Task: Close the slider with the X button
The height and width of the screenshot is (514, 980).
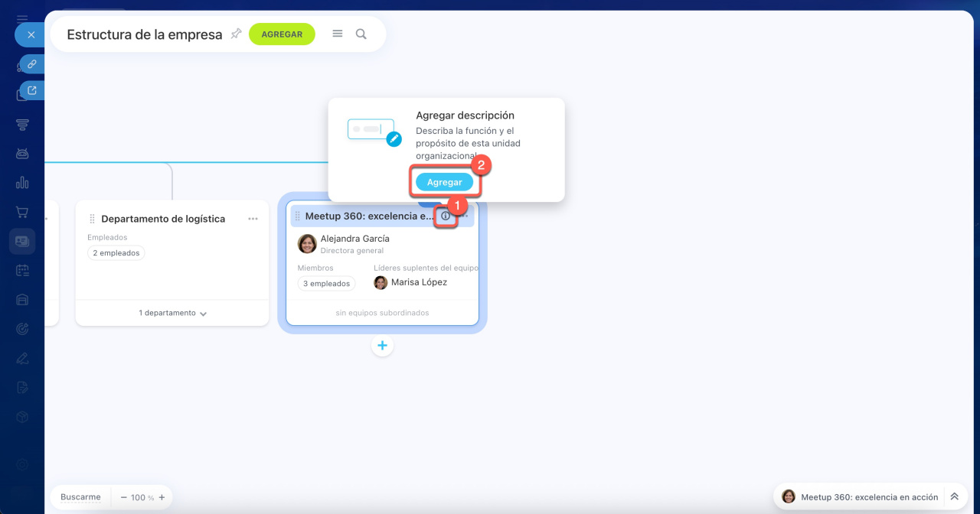Action: [x=31, y=35]
